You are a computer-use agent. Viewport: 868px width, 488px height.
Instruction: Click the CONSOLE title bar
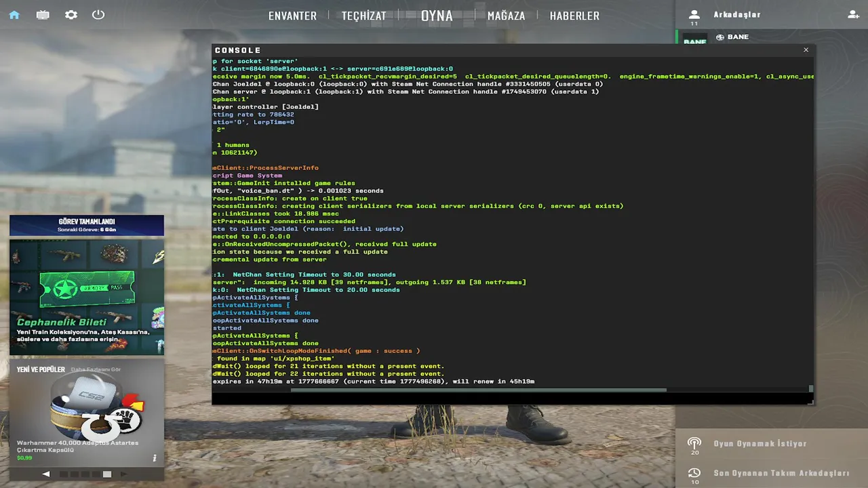[x=513, y=50]
